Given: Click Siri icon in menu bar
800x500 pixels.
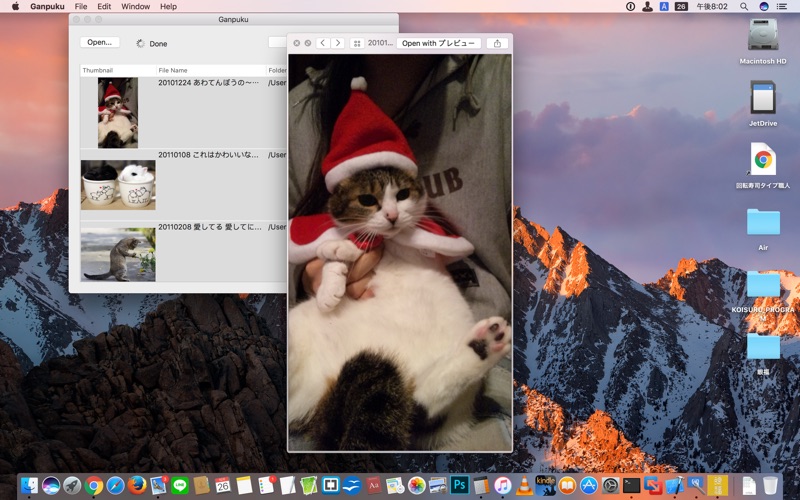Looking at the screenshot, I should pyautogui.click(x=764, y=7).
